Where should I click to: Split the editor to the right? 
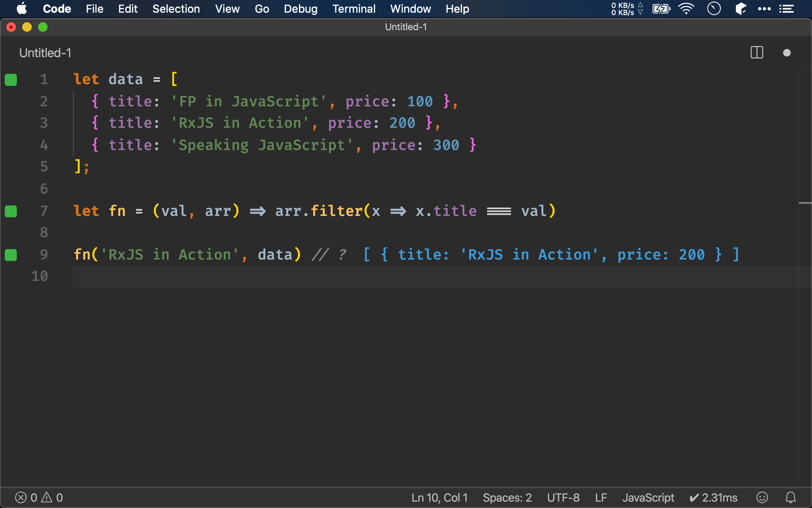pyautogui.click(x=757, y=53)
